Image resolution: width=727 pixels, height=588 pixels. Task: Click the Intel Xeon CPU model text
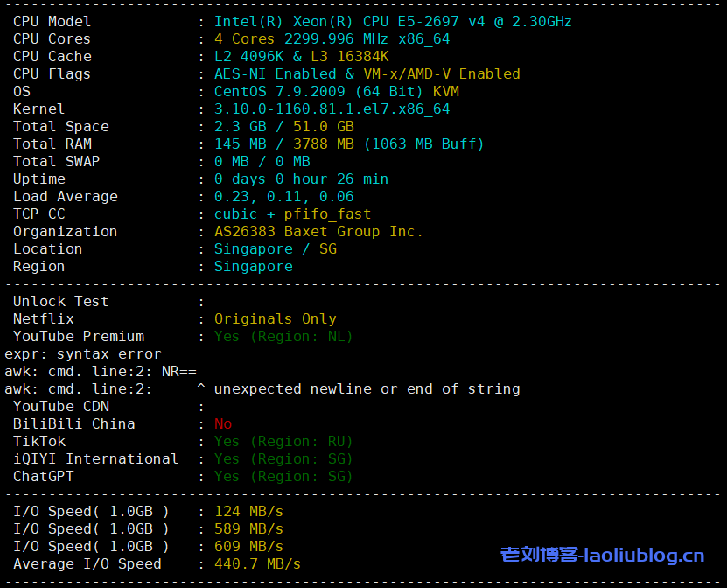[x=393, y=21]
